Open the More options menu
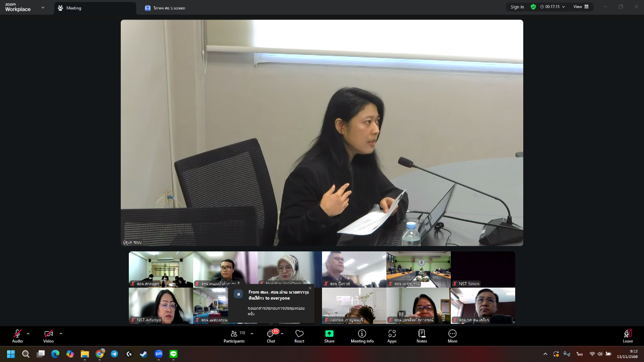644x362 pixels. click(452, 336)
